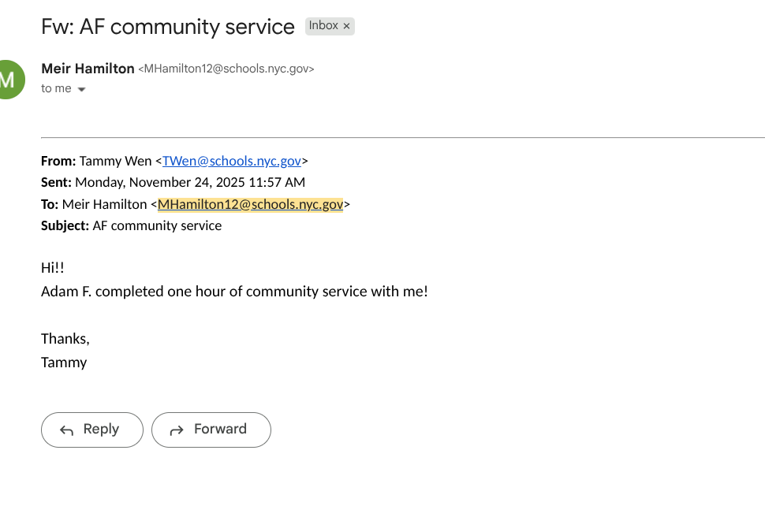
Task: Expand recipient details arrow beside "to me"
Action: click(x=81, y=90)
